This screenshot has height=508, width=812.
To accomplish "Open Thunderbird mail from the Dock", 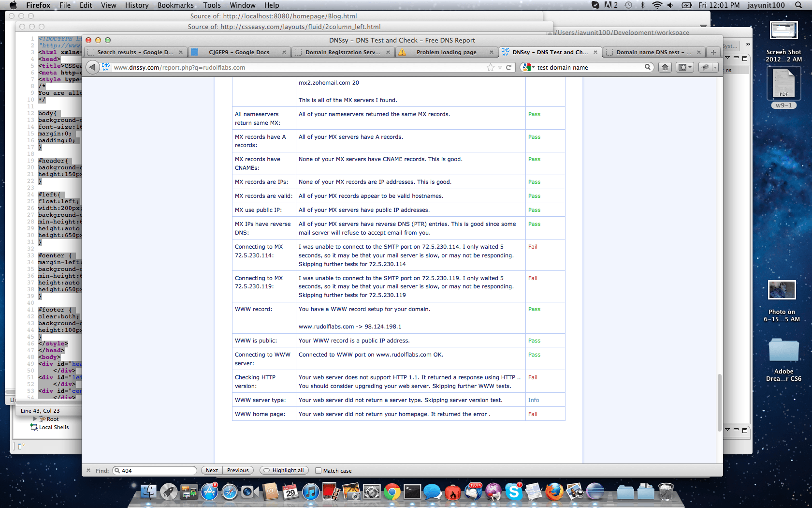I will [x=473, y=492].
